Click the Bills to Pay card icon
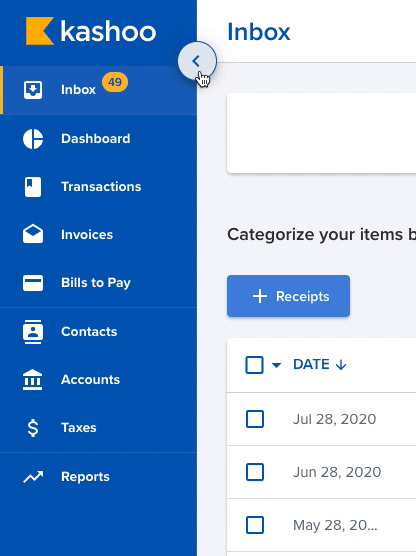This screenshot has width=416, height=556. [x=33, y=283]
